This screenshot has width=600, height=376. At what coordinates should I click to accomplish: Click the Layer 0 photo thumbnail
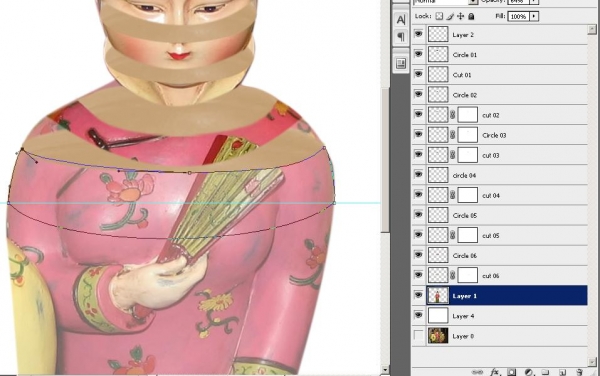point(438,336)
